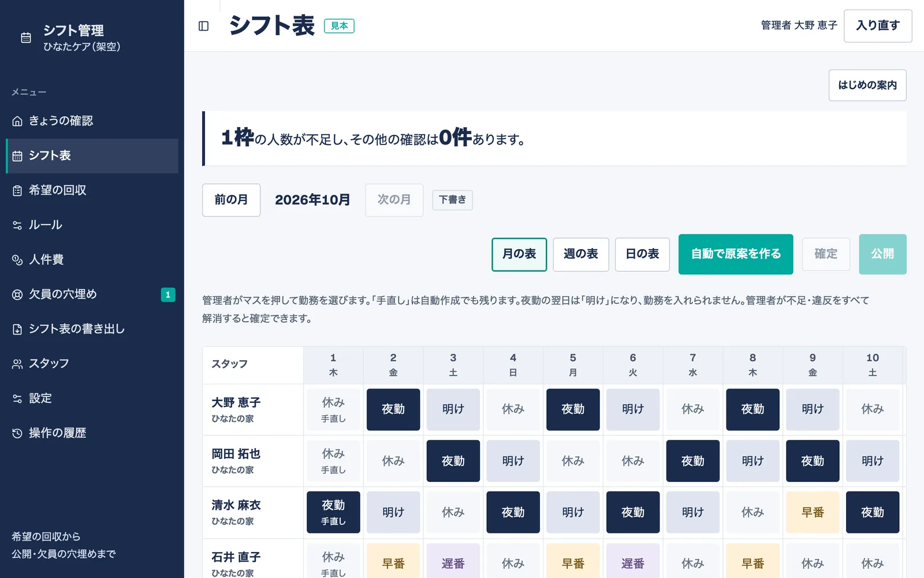Click the 入り直す button
The image size is (924, 578).
click(x=878, y=26)
